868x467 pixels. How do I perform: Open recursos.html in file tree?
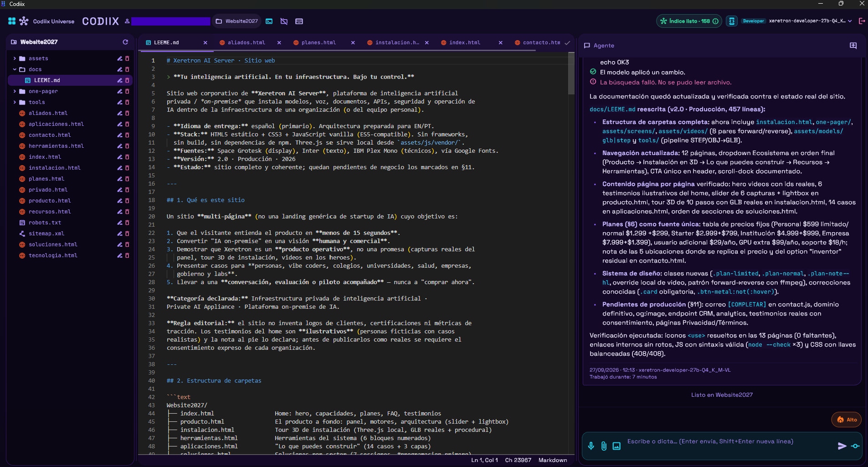pos(49,212)
